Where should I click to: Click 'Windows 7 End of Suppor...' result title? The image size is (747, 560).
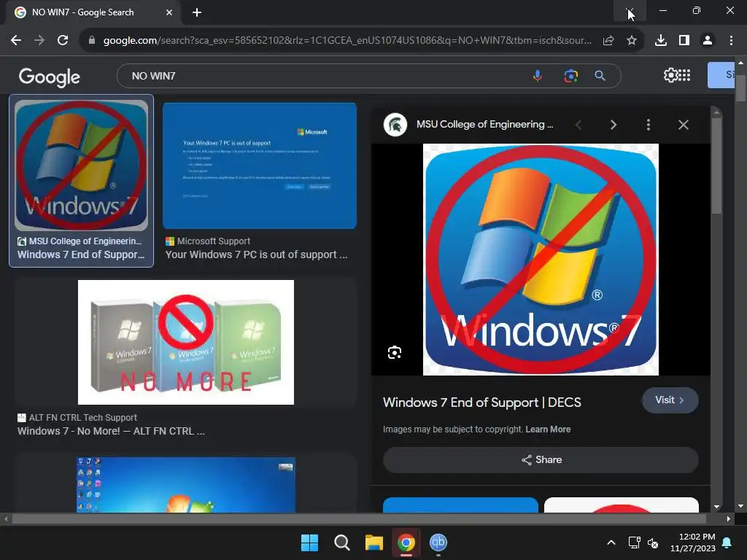(x=81, y=254)
